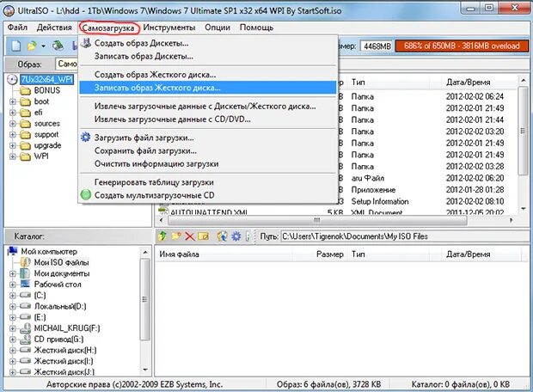The image size is (533, 392).
Task: Click the globe refresh icon in local toolbar
Action: (x=223, y=236)
